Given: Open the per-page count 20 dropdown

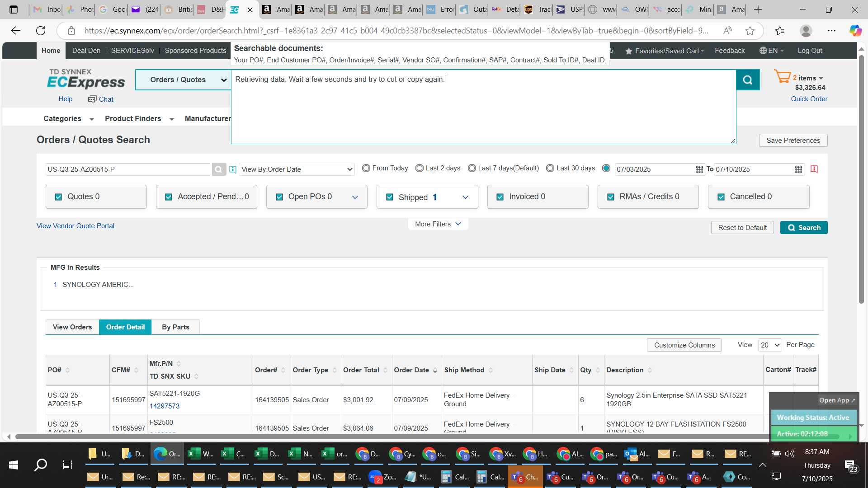Looking at the screenshot, I should pyautogui.click(x=770, y=345).
